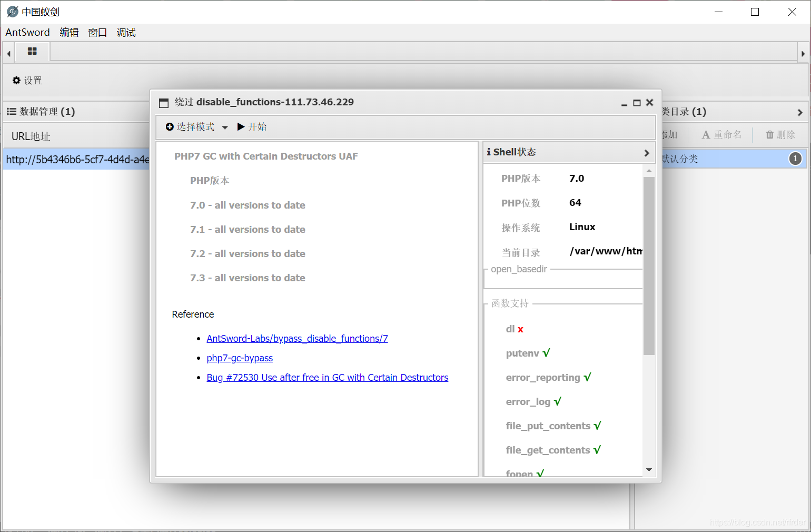This screenshot has width=811, height=532.
Task: Click the URL地址 column header
Action: (31, 136)
